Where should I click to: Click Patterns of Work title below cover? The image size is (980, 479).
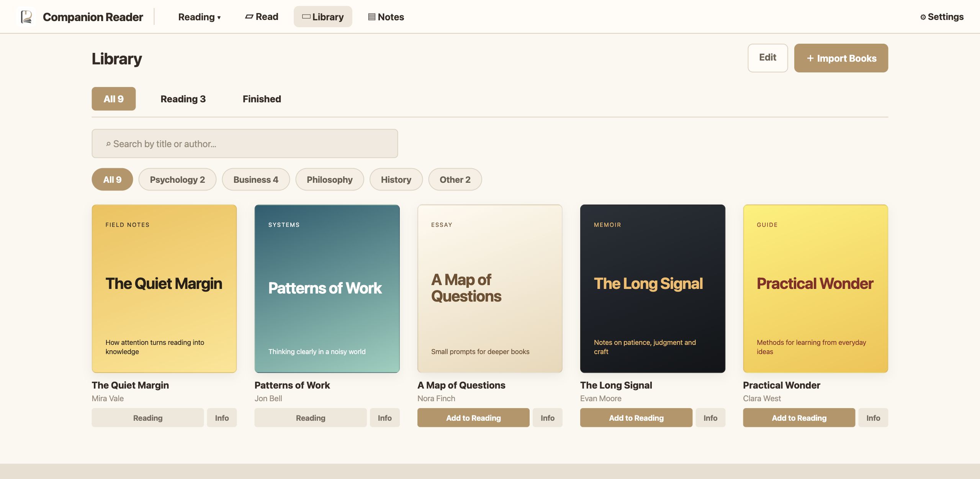[x=292, y=385]
